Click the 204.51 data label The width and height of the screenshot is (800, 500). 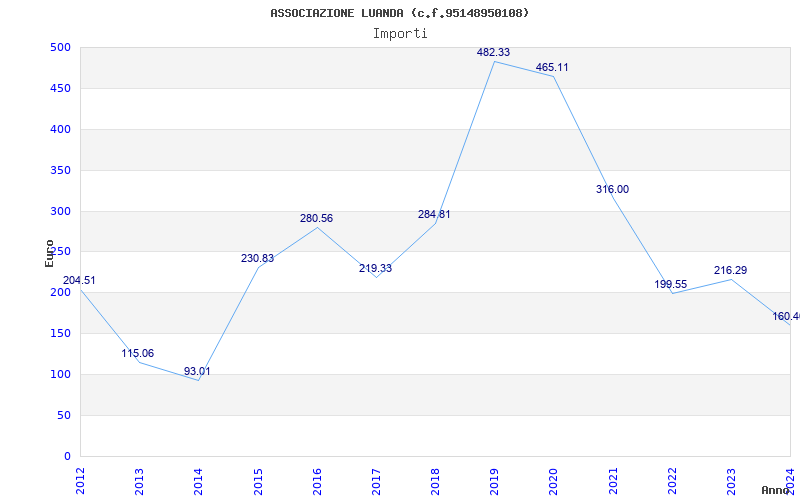coord(79,281)
